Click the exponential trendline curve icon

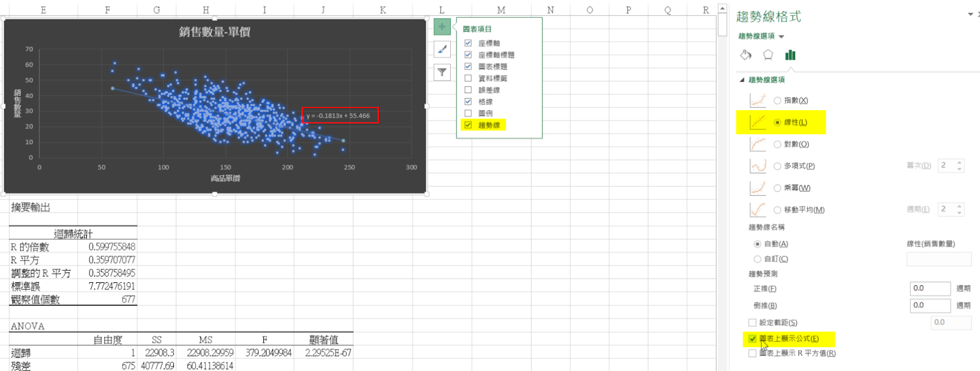[758, 100]
